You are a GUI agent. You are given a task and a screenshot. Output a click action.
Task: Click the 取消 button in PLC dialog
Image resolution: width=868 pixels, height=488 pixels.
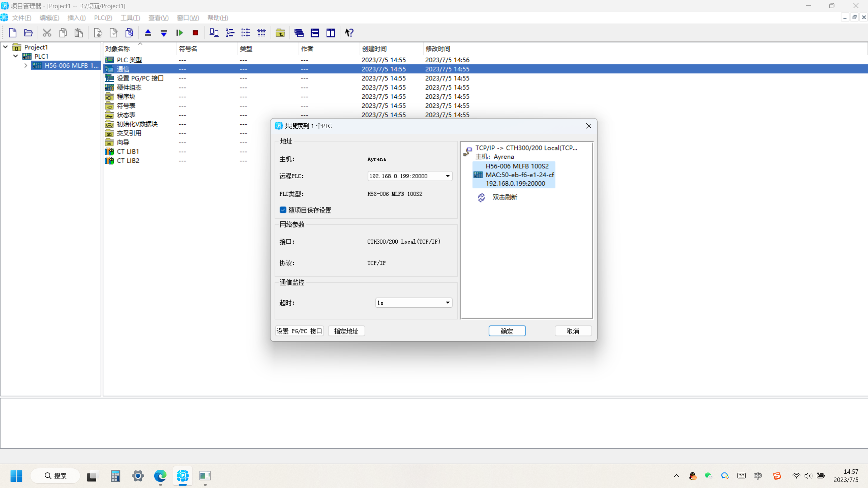coord(573,331)
